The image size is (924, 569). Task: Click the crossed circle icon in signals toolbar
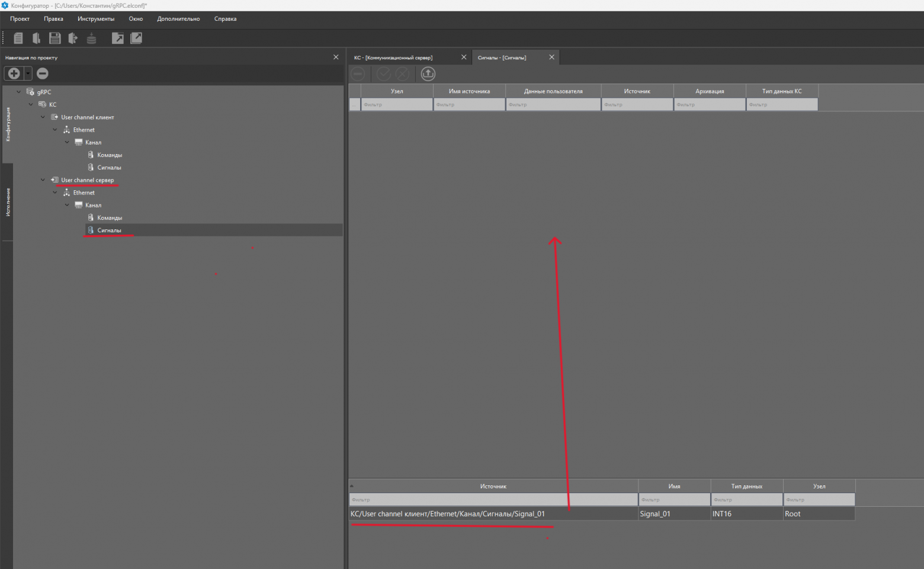402,73
